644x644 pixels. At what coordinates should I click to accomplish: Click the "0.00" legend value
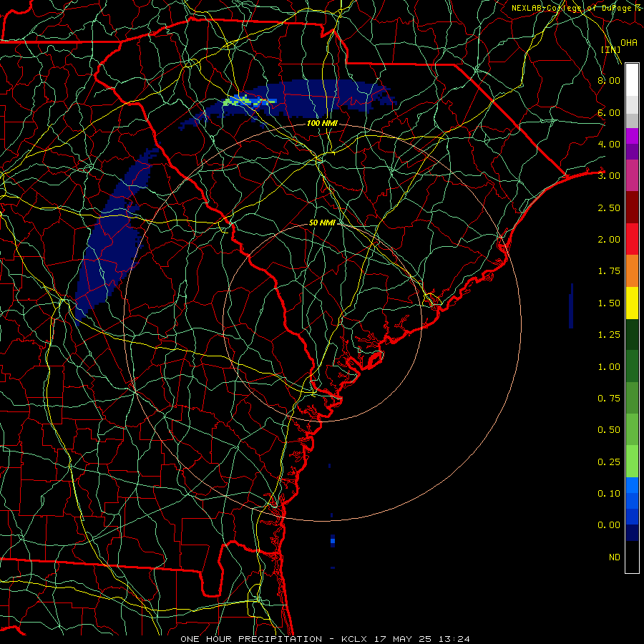pos(609,525)
